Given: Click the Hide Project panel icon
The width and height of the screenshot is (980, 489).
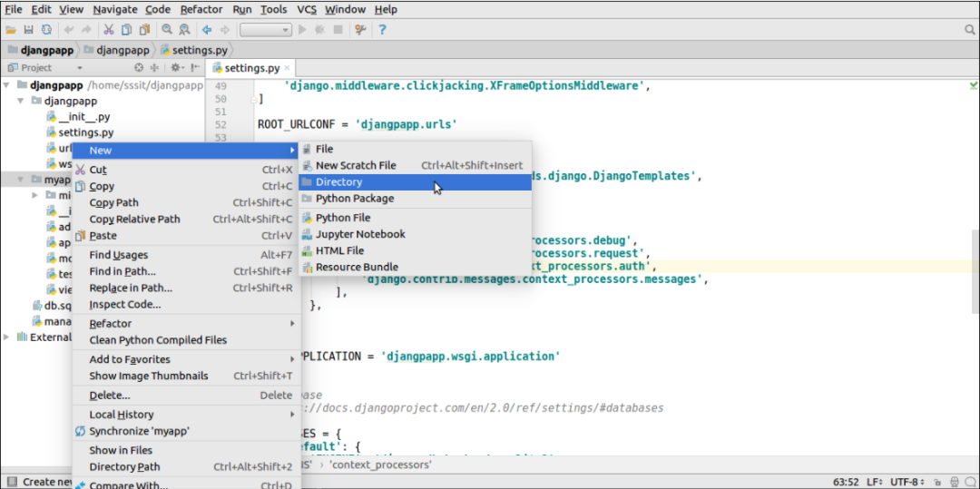Looking at the screenshot, I should (196, 68).
